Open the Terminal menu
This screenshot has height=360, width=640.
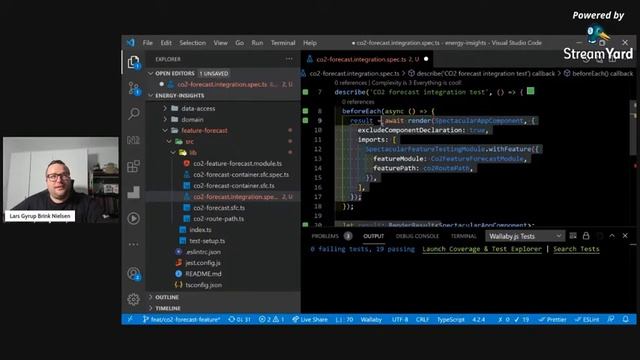[x=283, y=42]
